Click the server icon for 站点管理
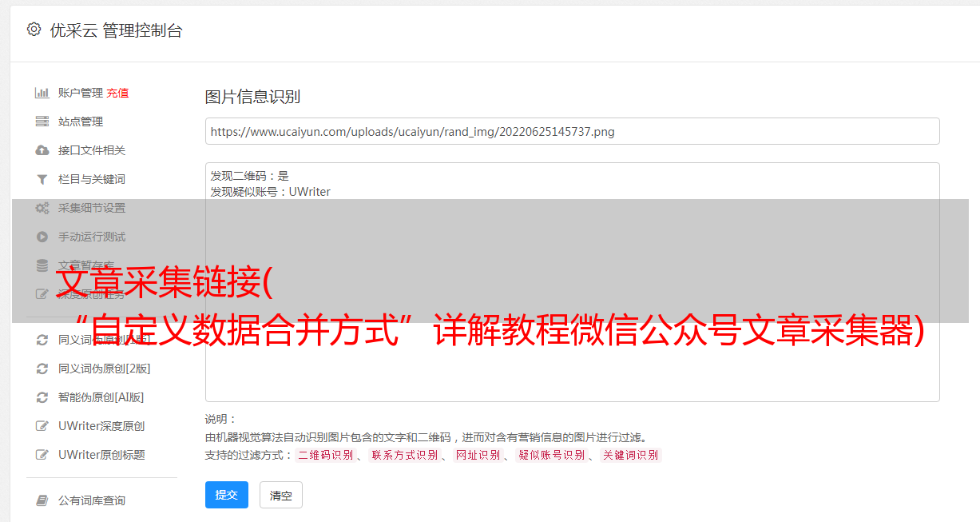Image resolution: width=980 pixels, height=522 pixels. pos(42,122)
